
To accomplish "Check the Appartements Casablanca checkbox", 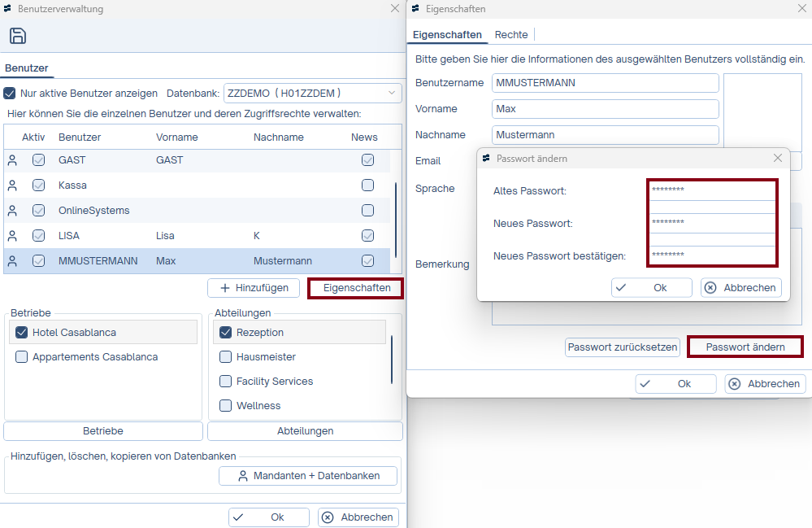I will [22, 357].
